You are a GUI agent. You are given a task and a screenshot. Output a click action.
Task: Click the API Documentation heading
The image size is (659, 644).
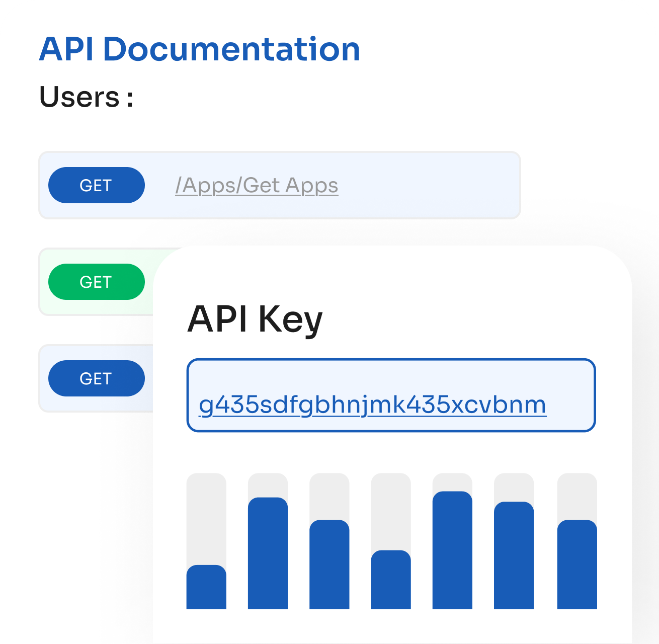pos(200,49)
